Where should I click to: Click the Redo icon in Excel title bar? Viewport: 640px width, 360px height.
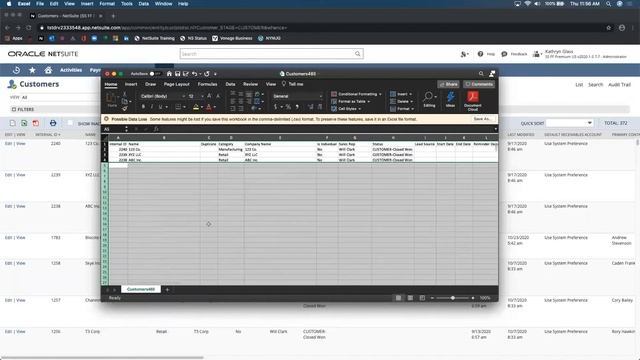[x=207, y=74]
